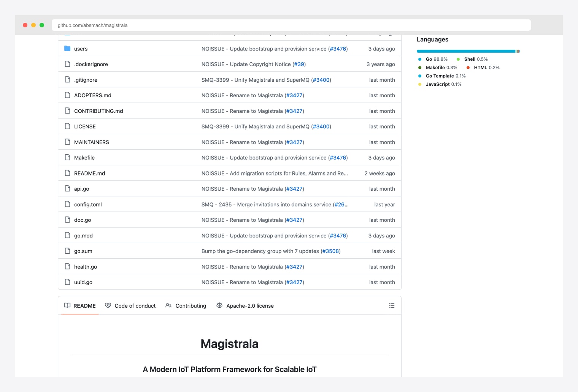The width and height of the screenshot is (578, 392).
Task: Open the README.md commit message about migration scripts
Action: 275,173
